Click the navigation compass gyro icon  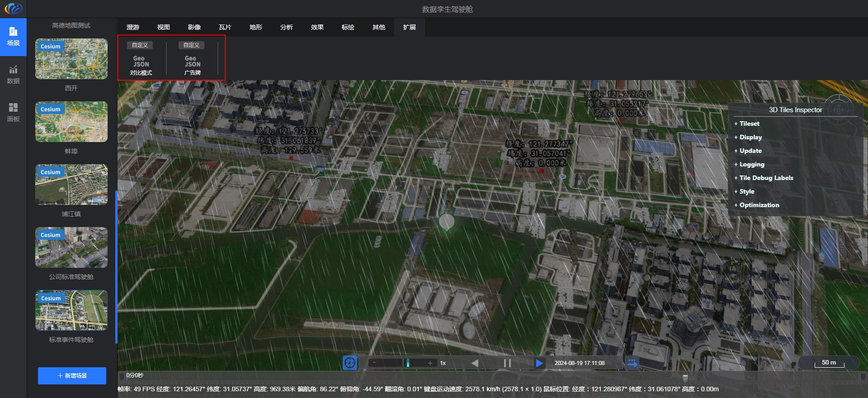click(839, 109)
